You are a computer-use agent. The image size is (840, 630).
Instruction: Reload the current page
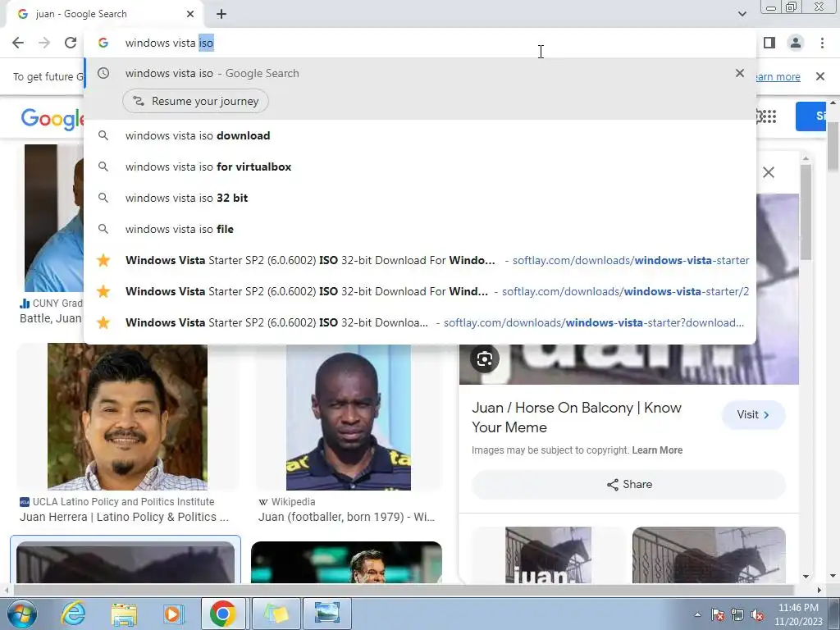pos(71,43)
